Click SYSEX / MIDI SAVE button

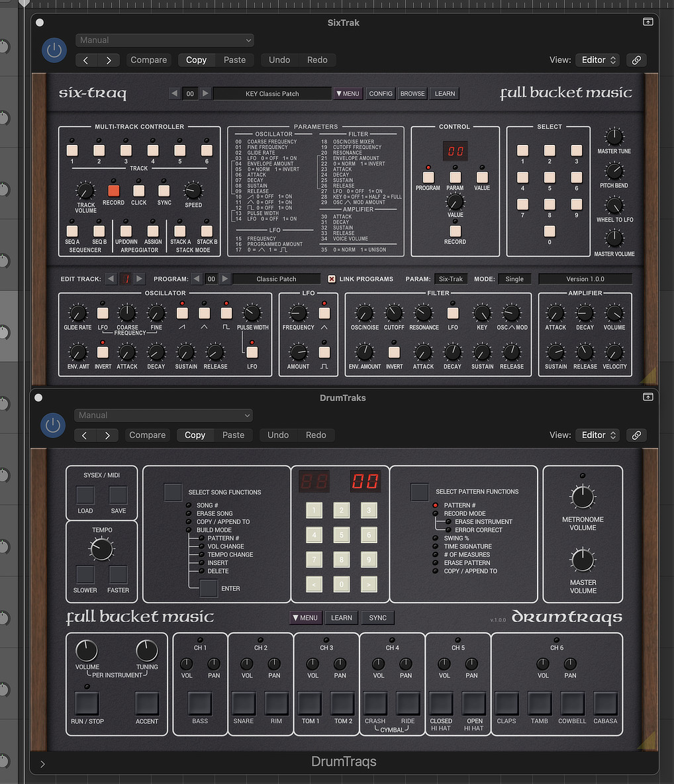pyautogui.click(x=118, y=495)
